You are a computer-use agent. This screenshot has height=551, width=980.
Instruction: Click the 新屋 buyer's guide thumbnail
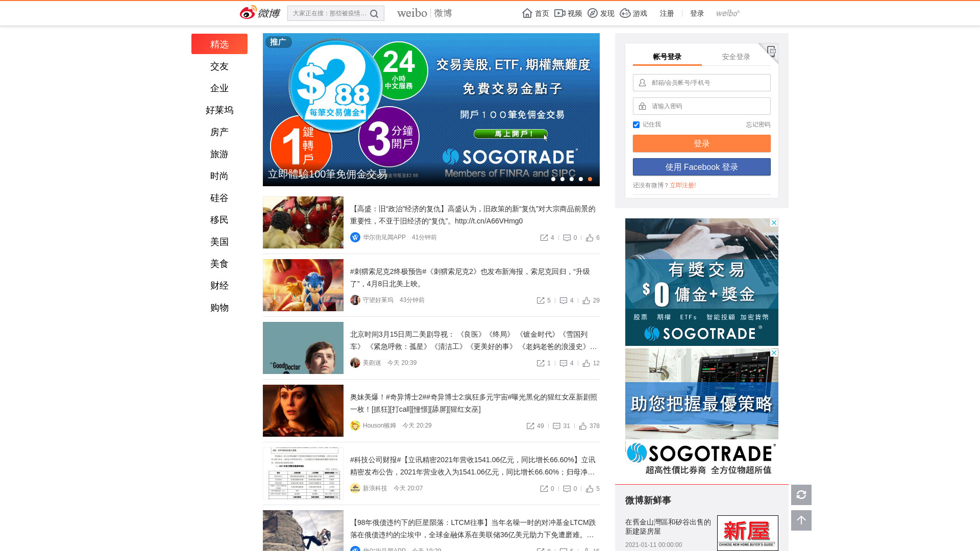(748, 533)
